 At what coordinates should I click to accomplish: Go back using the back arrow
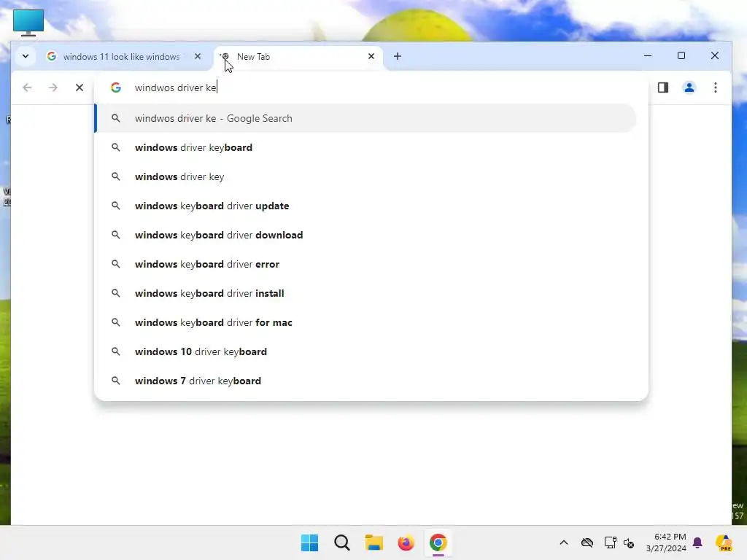pyautogui.click(x=27, y=87)
